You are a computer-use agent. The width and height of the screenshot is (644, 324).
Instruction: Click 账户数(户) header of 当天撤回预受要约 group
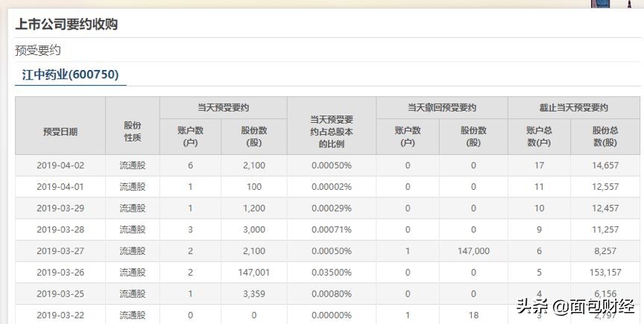408,137
